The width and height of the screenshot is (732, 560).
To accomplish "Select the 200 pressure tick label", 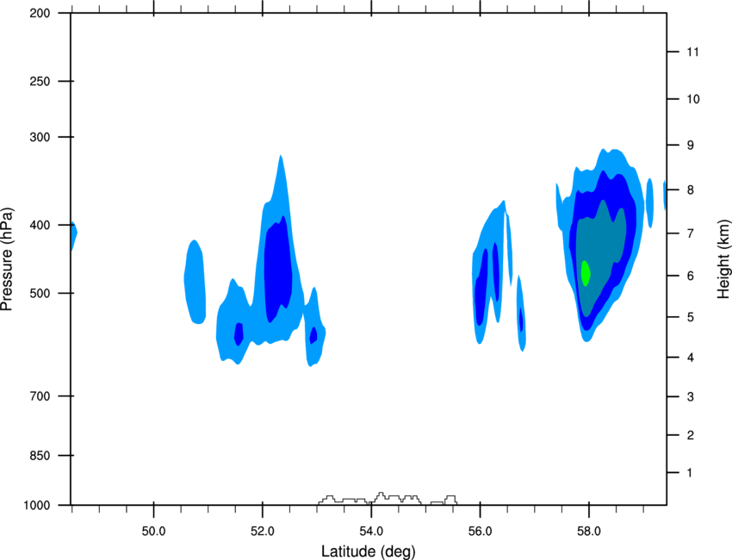I will [40, 13].
